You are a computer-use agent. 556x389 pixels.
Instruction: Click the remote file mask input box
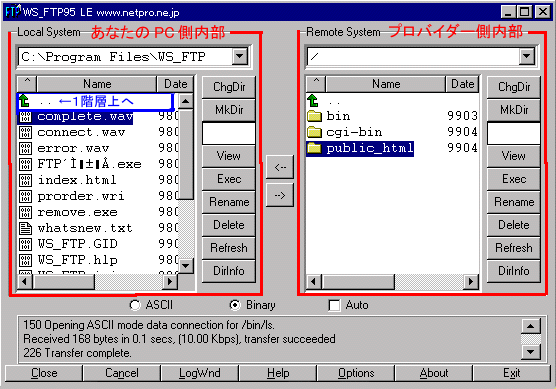coord(514,133)
